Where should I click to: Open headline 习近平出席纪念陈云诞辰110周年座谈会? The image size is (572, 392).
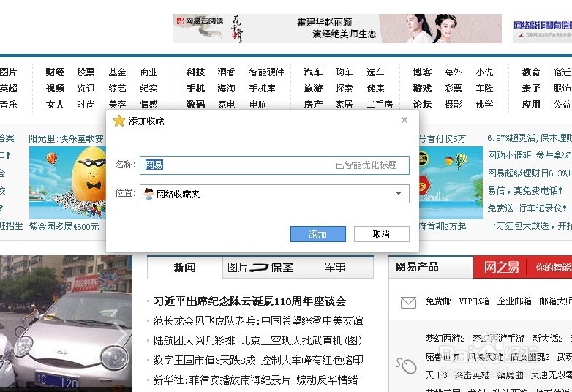pyautogui.click(x=249, y=301)
